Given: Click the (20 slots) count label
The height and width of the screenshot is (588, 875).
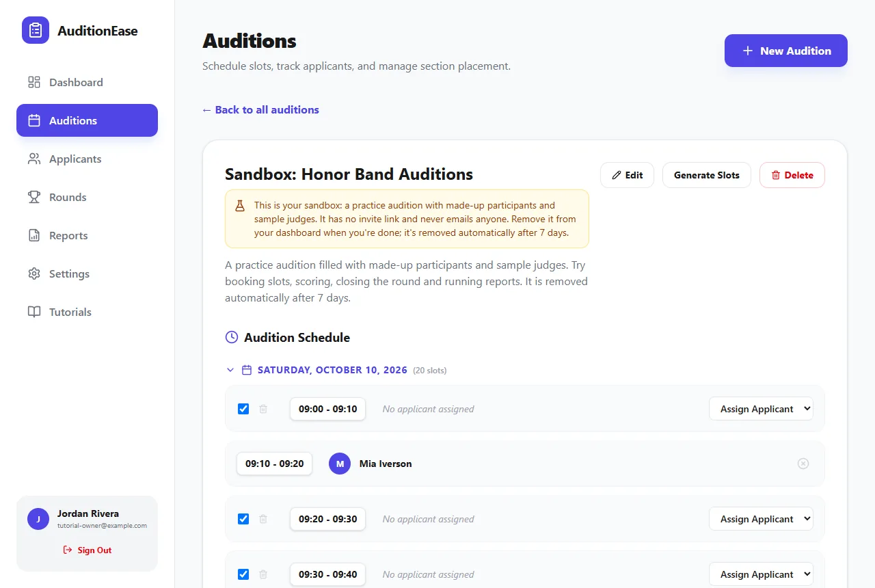Looking at the screenshot, I should click(x=430, y=371).
